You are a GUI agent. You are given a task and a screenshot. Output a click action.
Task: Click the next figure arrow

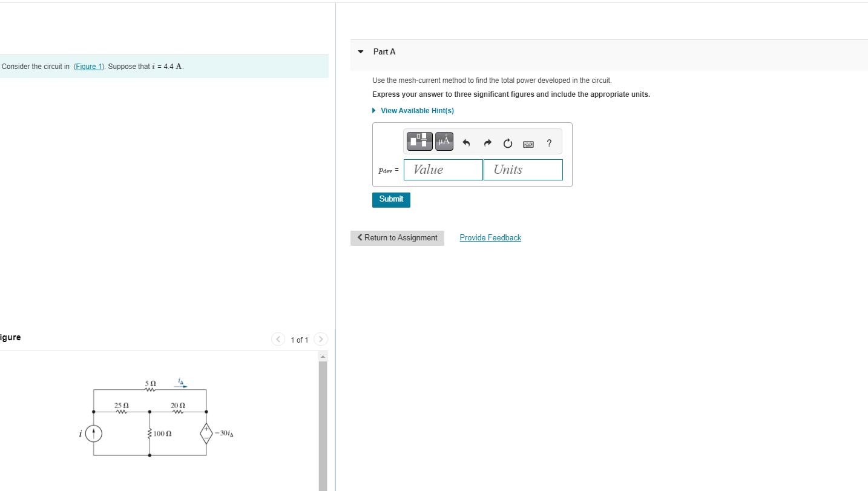(320, 339)
